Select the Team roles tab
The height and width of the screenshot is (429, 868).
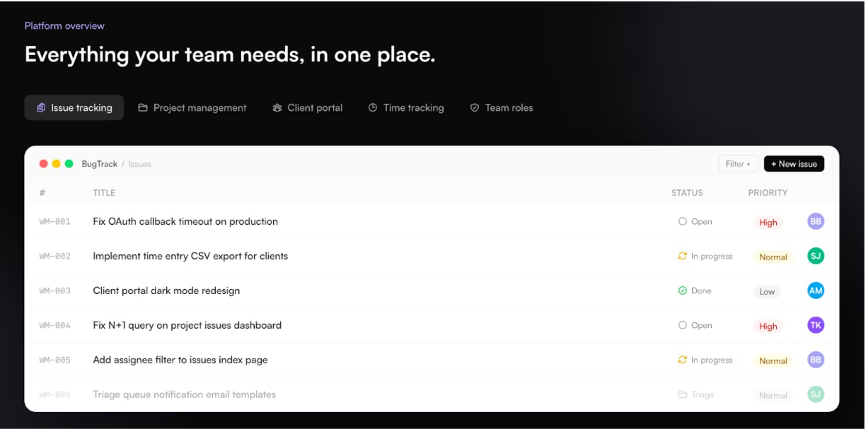point(502,108)
